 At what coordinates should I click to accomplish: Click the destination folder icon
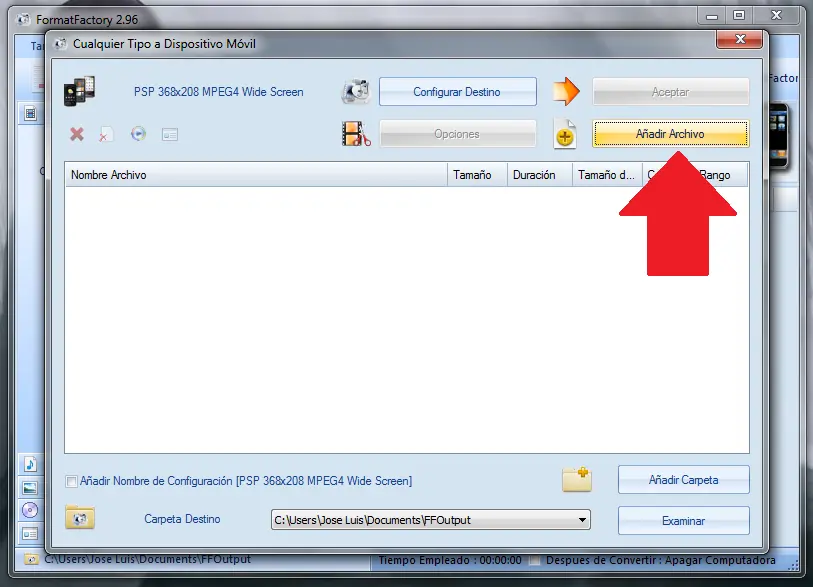point(80,517)
